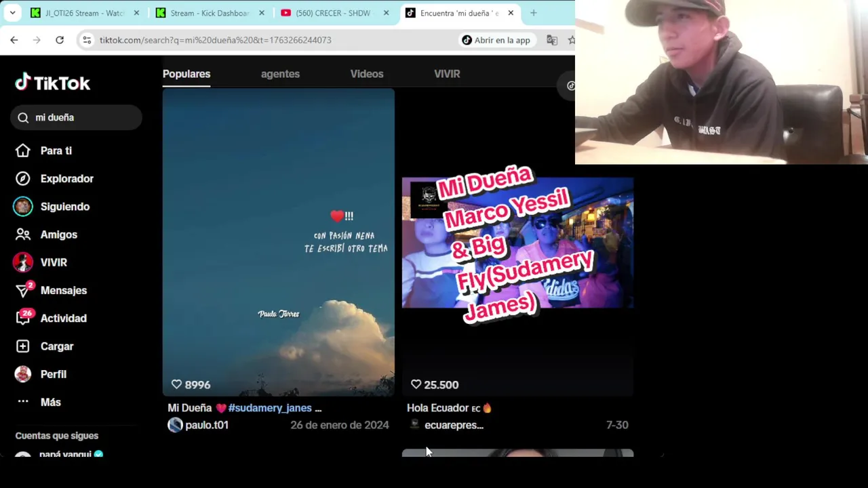Click the browser forward arrow
The width and height of the screenshot is (868, 488).
click(37, 40)
